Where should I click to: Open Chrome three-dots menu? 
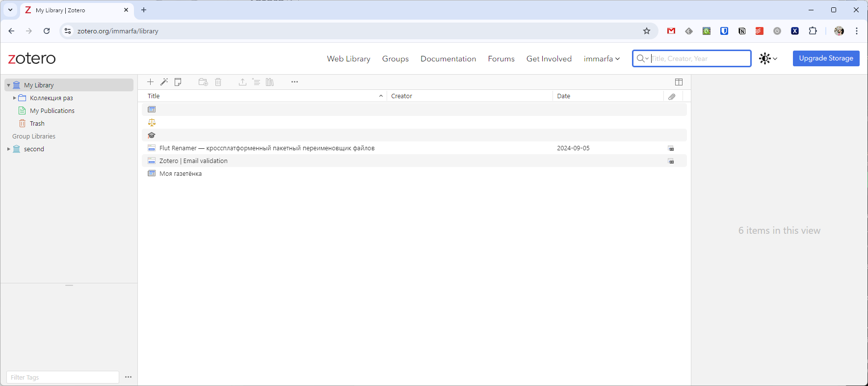[x=857, y=31]
